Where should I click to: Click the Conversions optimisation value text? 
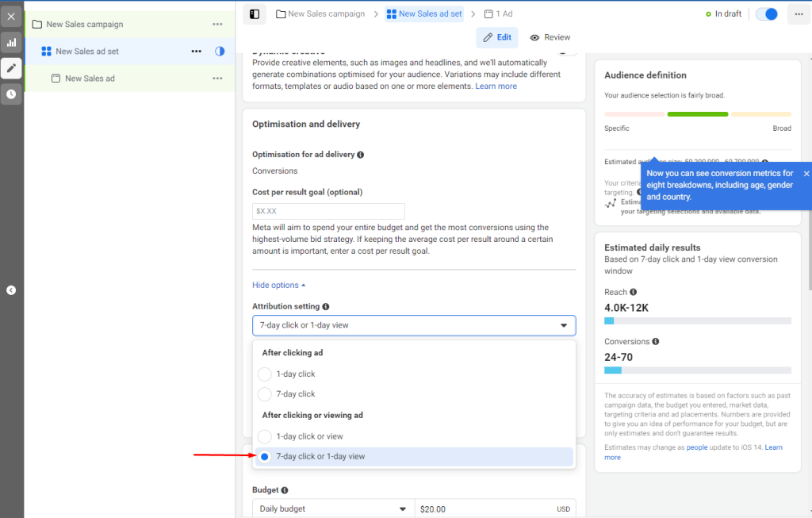[275, 171]
